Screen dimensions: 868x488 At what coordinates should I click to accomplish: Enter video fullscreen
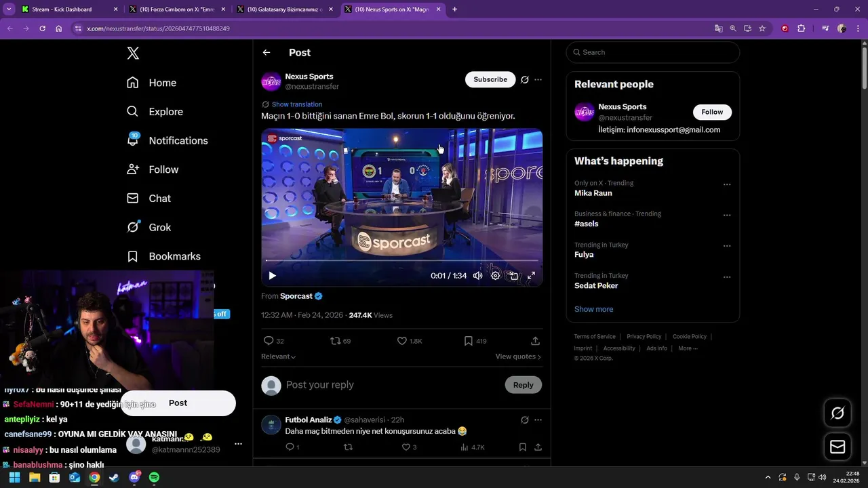point(531,276)
